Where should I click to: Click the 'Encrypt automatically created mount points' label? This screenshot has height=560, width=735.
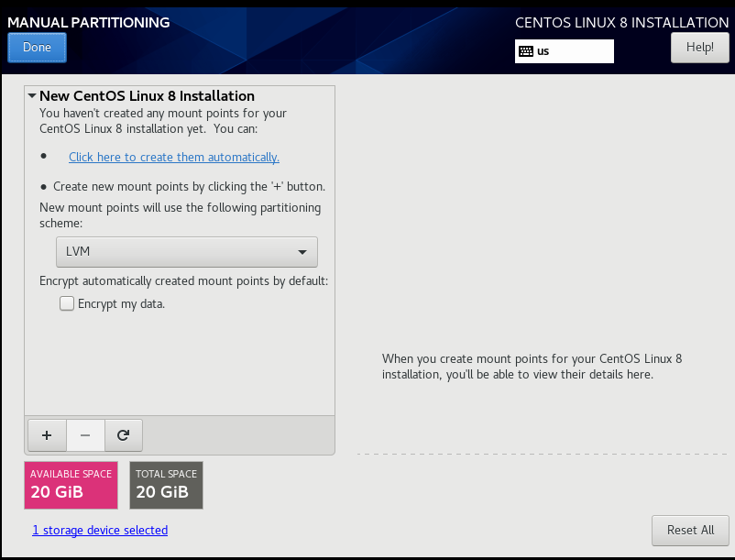183,281
